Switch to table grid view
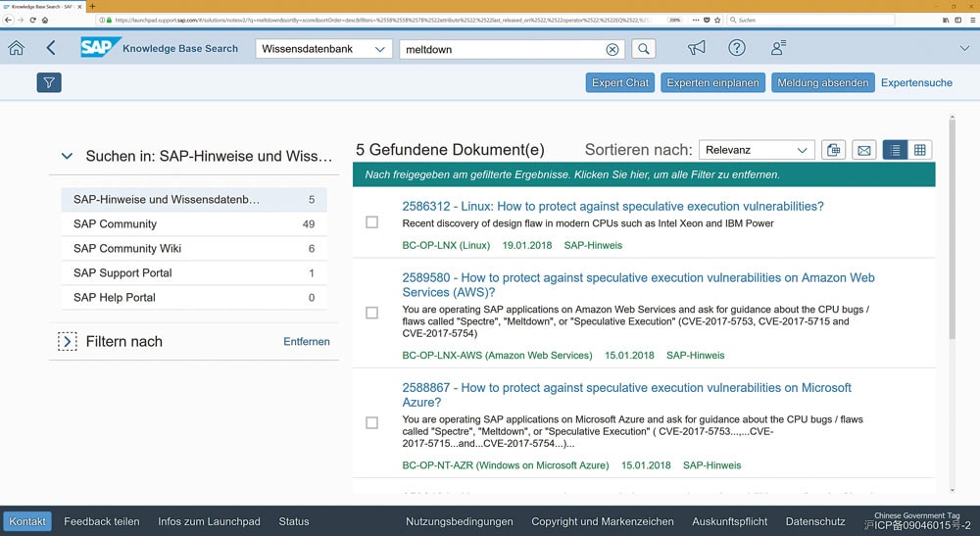This screenshot has height=536, width=980. point(920,150)
